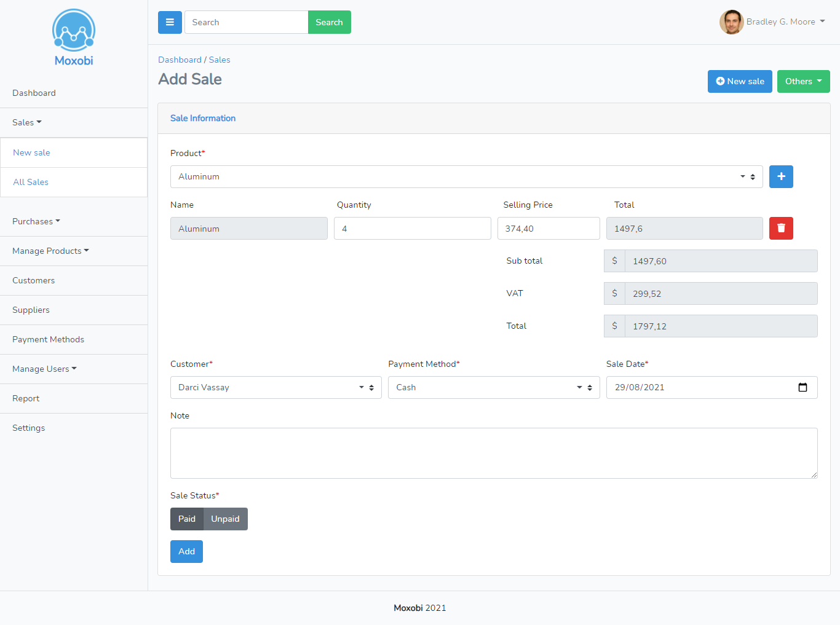Image resolution: width=840 pixels, height=625 pixels.
Task: Click the hamburger menu toggle icon
Action: pyautogui.click(x=170, y=22)
